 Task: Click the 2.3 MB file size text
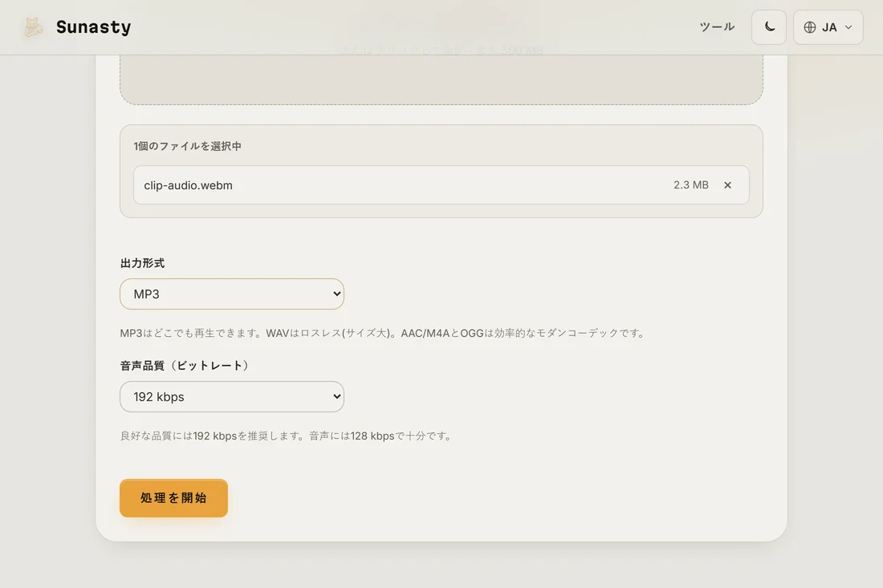(691, 185)
